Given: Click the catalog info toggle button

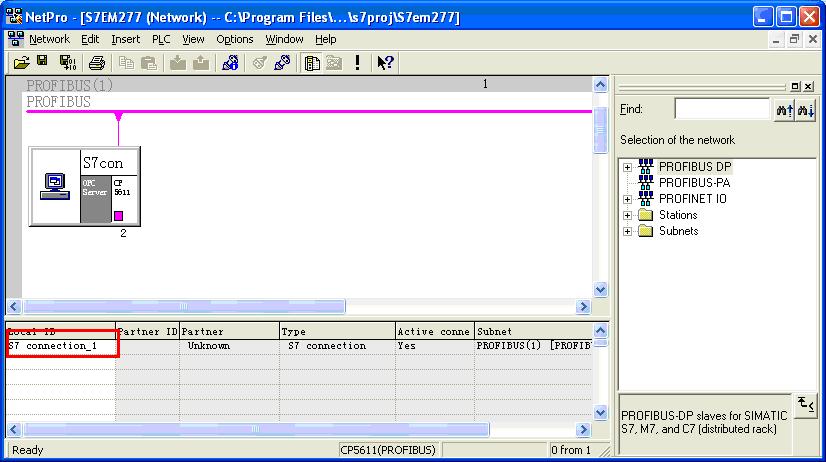Looking at the screenshot, I should pos(805,405).
